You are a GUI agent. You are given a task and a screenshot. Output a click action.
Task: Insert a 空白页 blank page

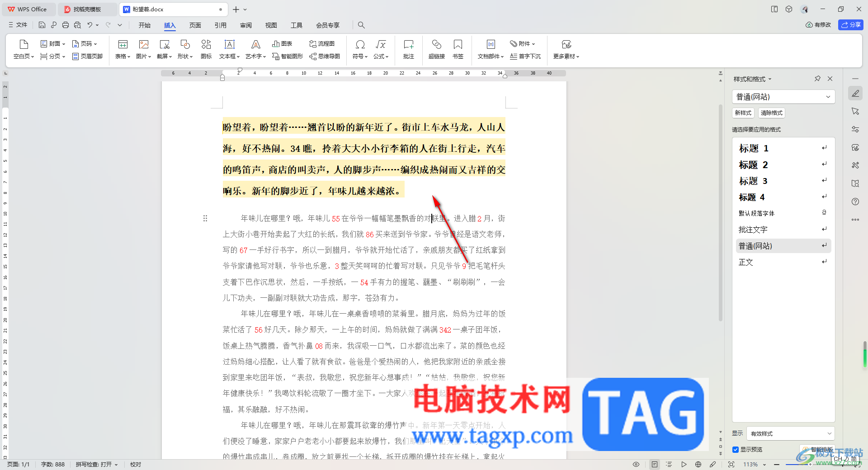click(x=24, y=49)
